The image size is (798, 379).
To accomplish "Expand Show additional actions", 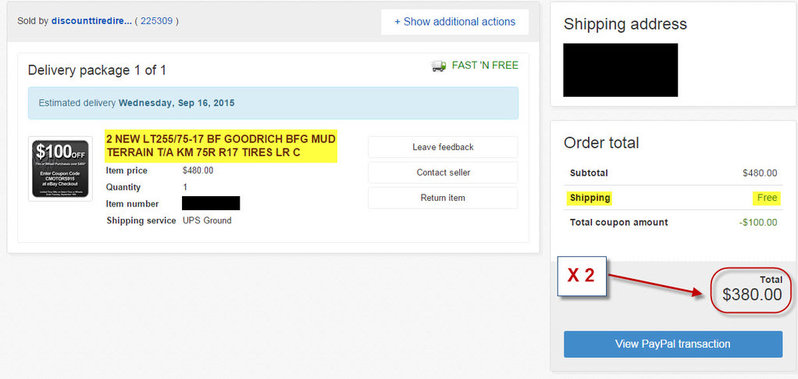I will pyautogui.click(x=454, y=22).
